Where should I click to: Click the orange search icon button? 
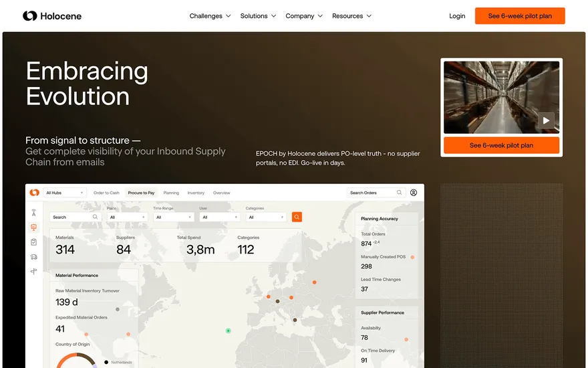tap(297, 217)
